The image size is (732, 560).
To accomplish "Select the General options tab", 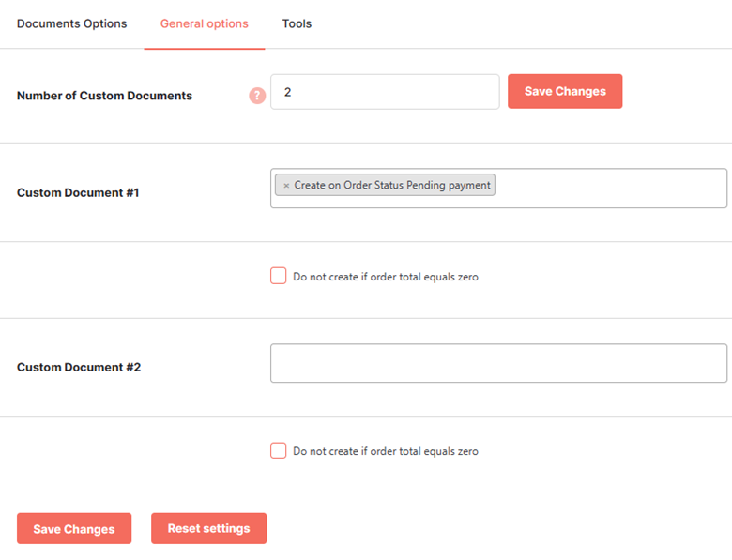I will 205,23.
